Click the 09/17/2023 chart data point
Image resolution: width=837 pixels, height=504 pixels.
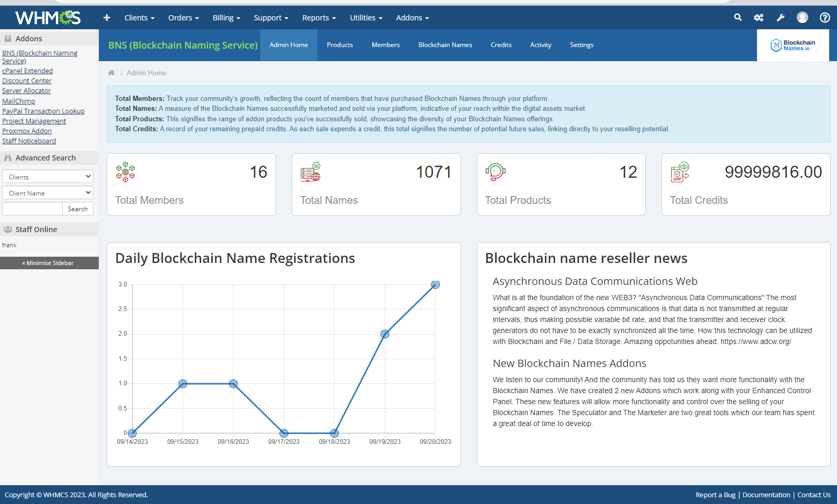284,433
